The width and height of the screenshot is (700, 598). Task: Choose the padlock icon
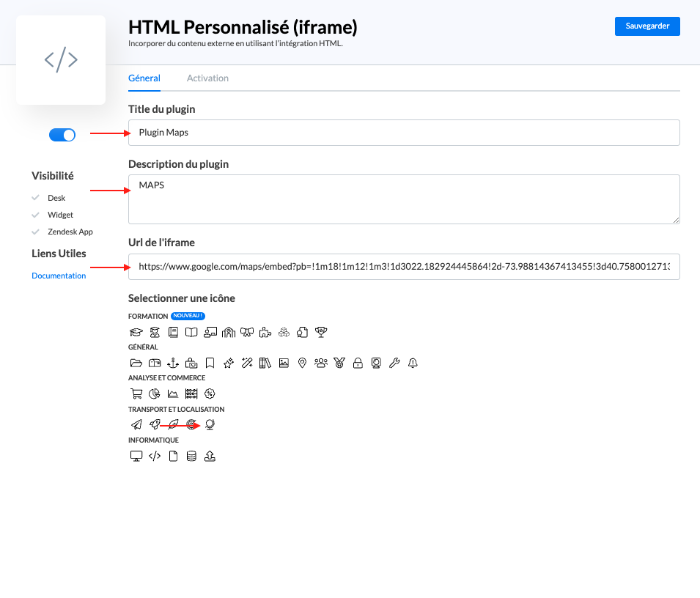coord(358,363)
